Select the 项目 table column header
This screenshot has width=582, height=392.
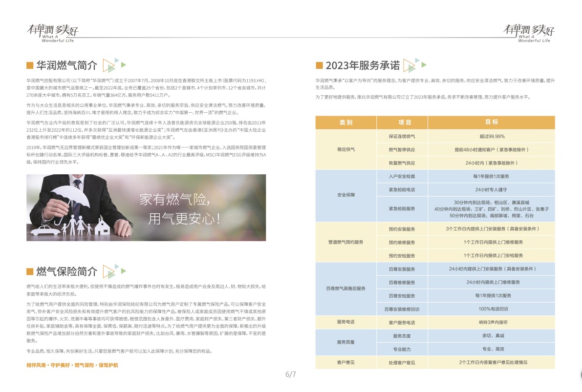click(402, 122)
